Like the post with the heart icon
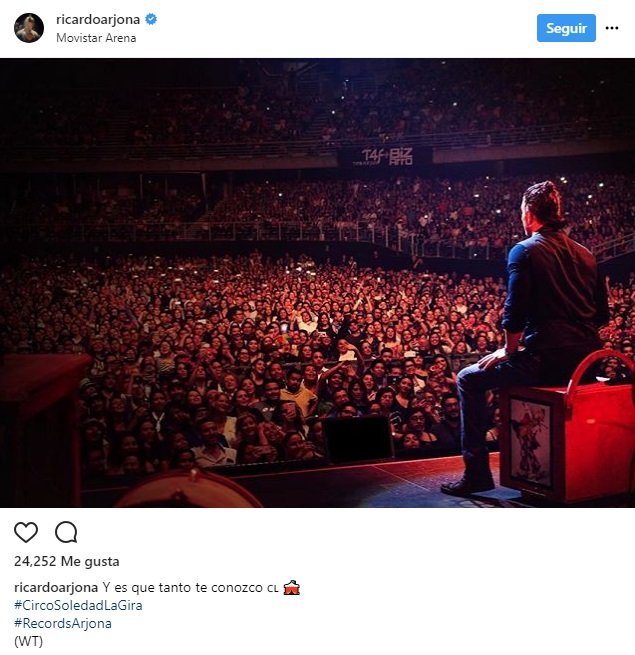635x655 pixels. tap(26, 532)
